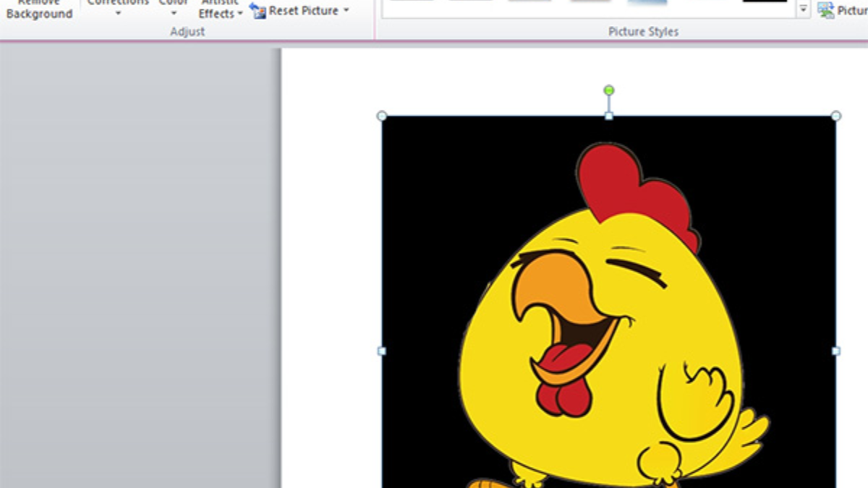Click the top-right corner sizing handle
This screenshot has height=488, width=868.
point(836,116)
